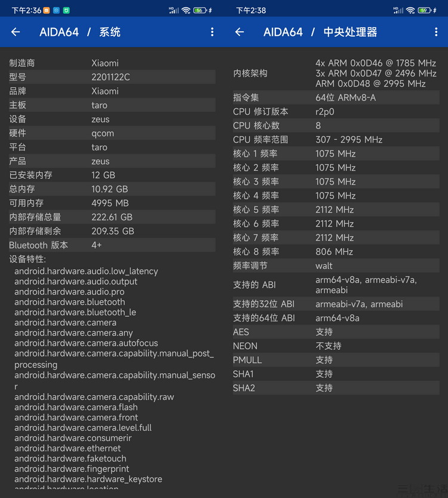
Task: Select NEON row 不支持 value
Action: click(x=329, y=346)
